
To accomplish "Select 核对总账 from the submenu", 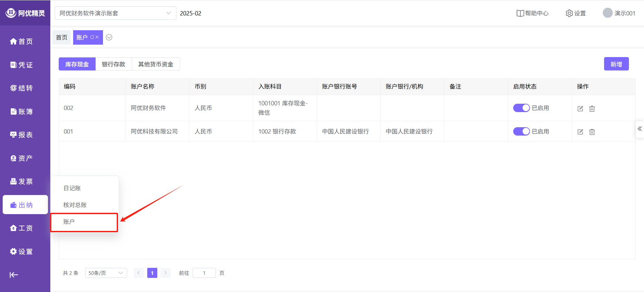I will pos(75,205).
